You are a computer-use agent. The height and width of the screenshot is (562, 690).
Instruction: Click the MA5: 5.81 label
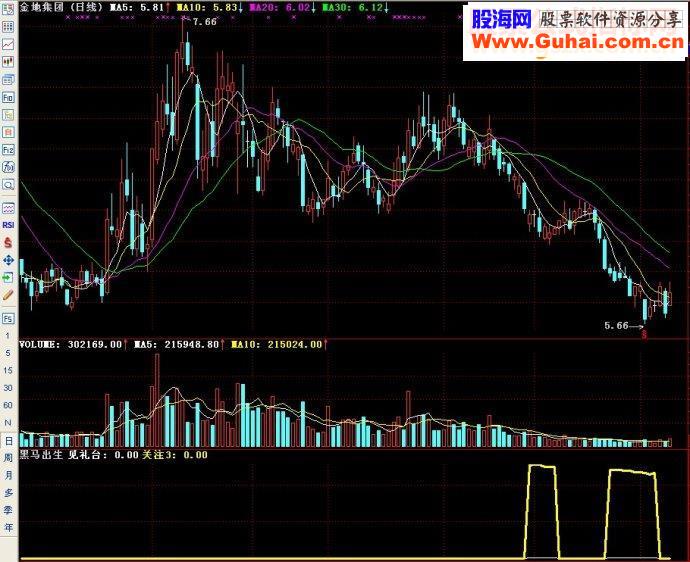[137, 7]
